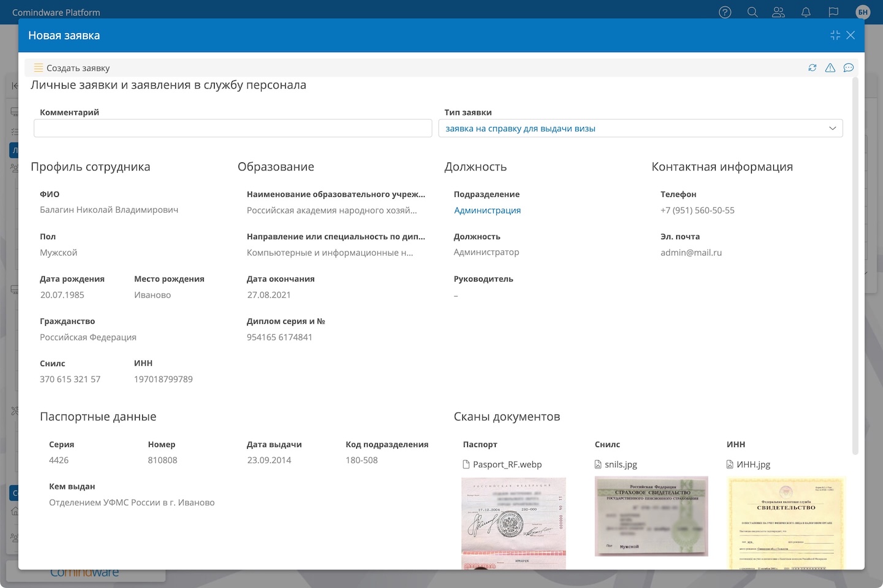Image resolution: width=883 pixels, height=588 pixels.
Task: Click the email admin@mail.ru
Action: point(691,253)
